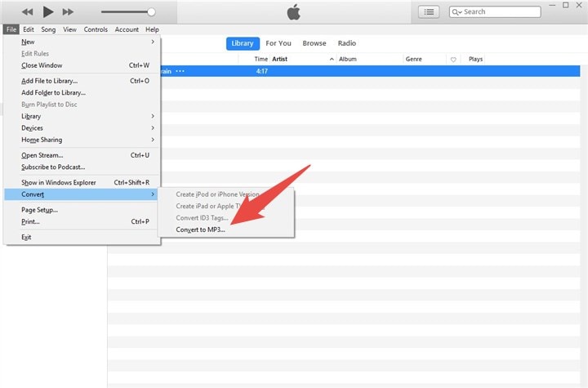Choose Show in Windows Explorer
The image size is (588, 388).
(x=82, y=183)
